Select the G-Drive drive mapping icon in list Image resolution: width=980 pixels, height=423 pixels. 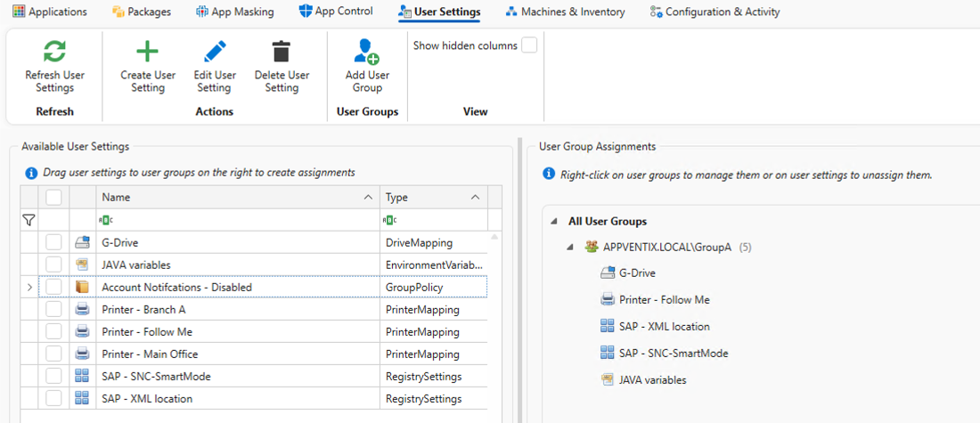coord(82,242)
